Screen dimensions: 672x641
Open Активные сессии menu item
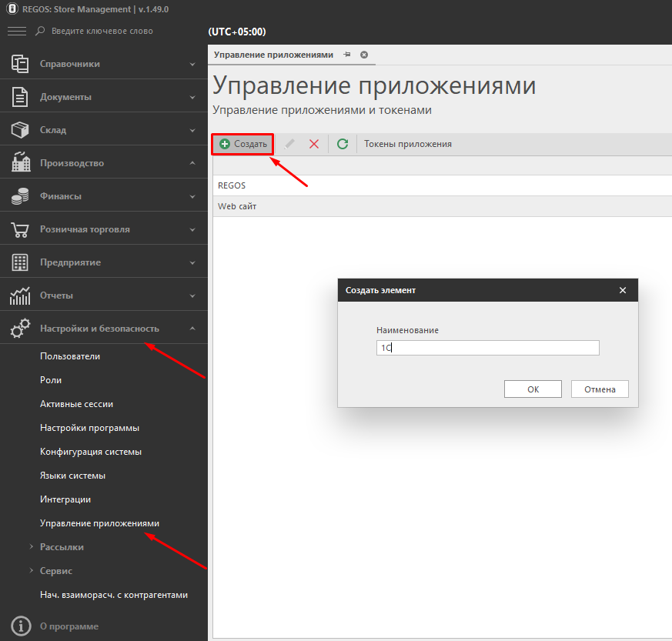click(76, 404)
